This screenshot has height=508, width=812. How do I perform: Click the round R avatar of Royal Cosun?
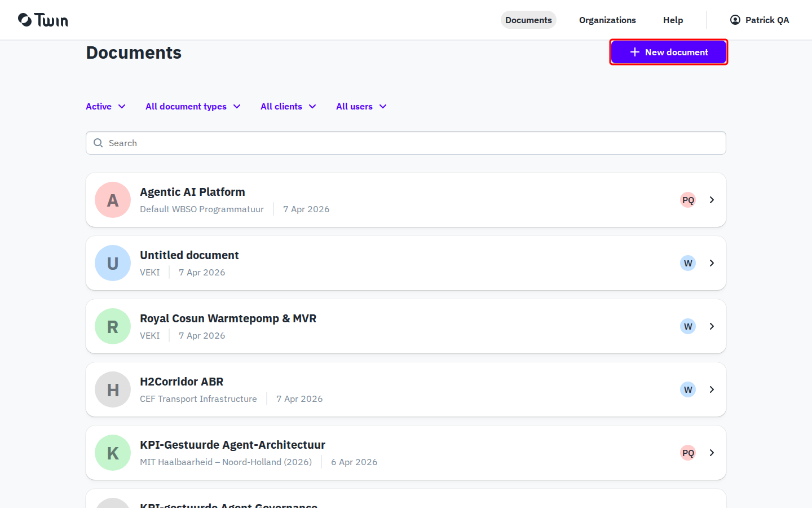(x=113, y=326)
